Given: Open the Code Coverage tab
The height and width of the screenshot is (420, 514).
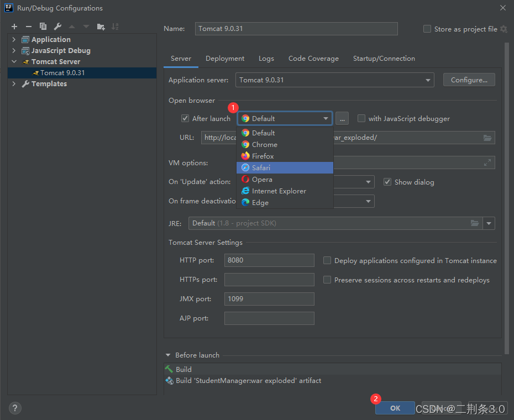Looking at the screenshot, I should pyautogui.click(x=313, y=59).
